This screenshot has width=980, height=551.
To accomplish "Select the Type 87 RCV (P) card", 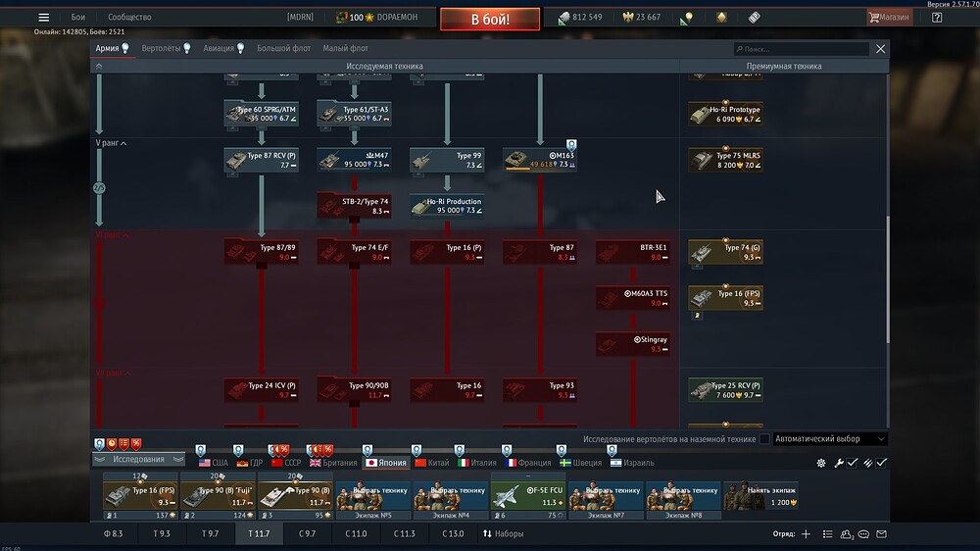I will pyautogui.click(x=262, y=160).
